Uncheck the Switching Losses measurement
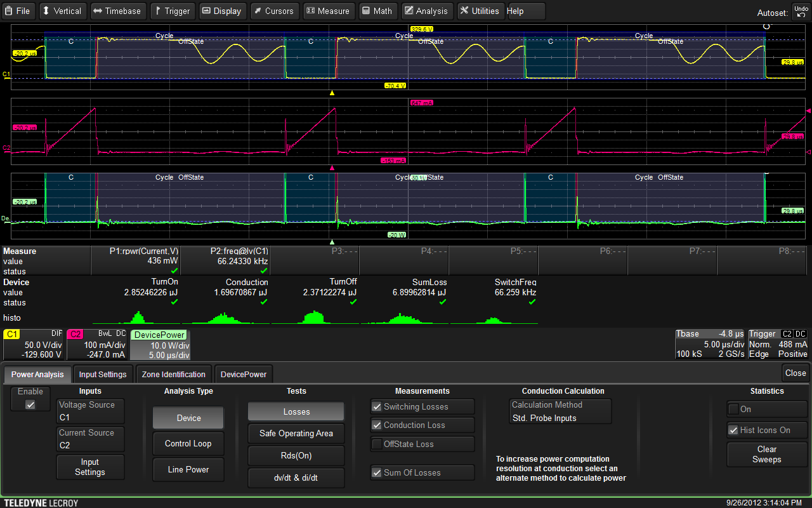The width and height of the screenshot is (812, 508). tap(377, 407)
